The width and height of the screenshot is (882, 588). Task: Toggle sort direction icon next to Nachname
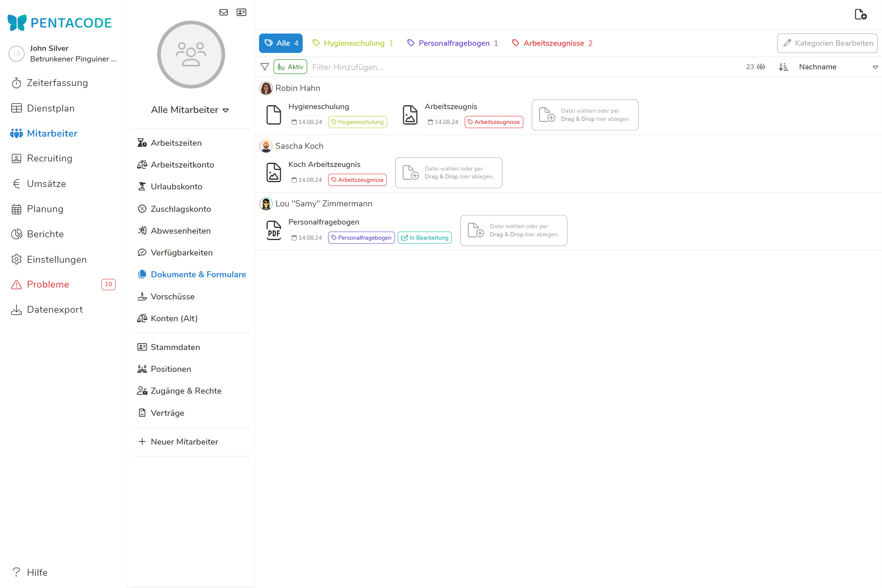point(783,67)
